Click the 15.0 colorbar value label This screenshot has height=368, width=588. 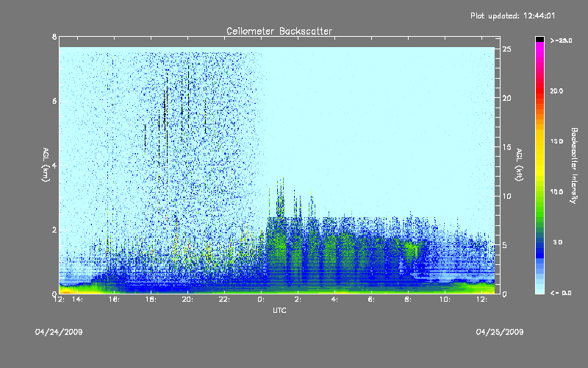click(x=556, y=141)
